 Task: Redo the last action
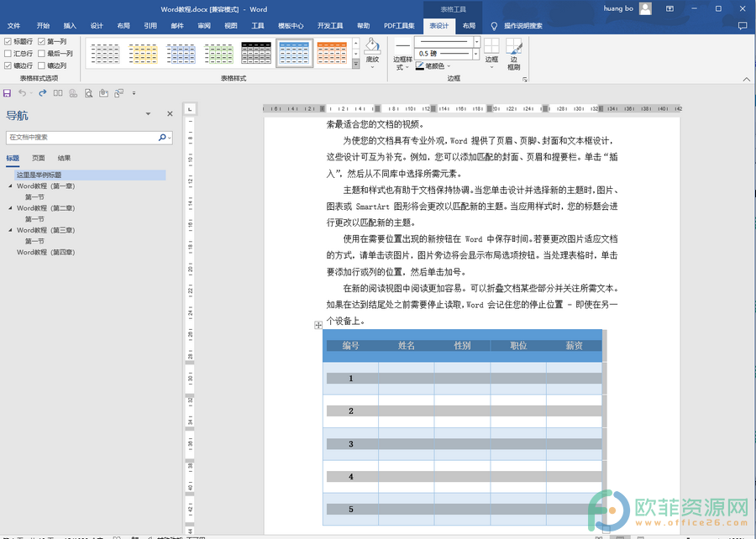click(43, 93)
